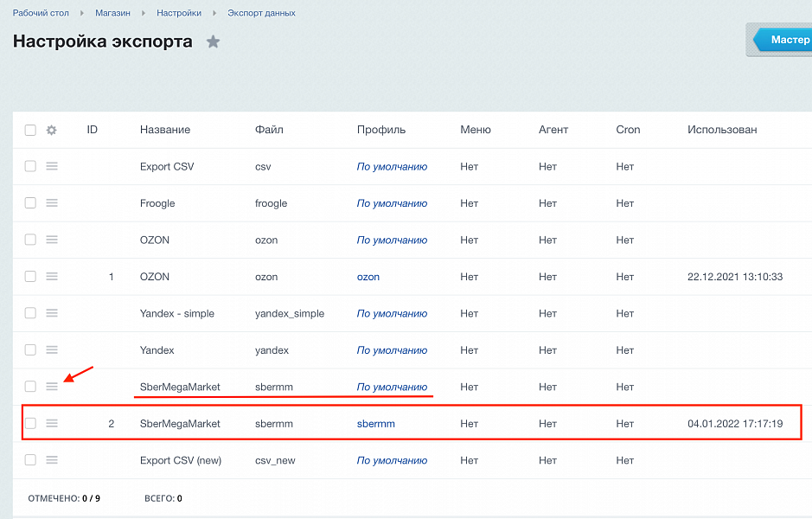The height and width of the screenshot is (519, 812).
Task: Open the sbermm profile link
Action: pyautogui.click(x=376, y=424)
